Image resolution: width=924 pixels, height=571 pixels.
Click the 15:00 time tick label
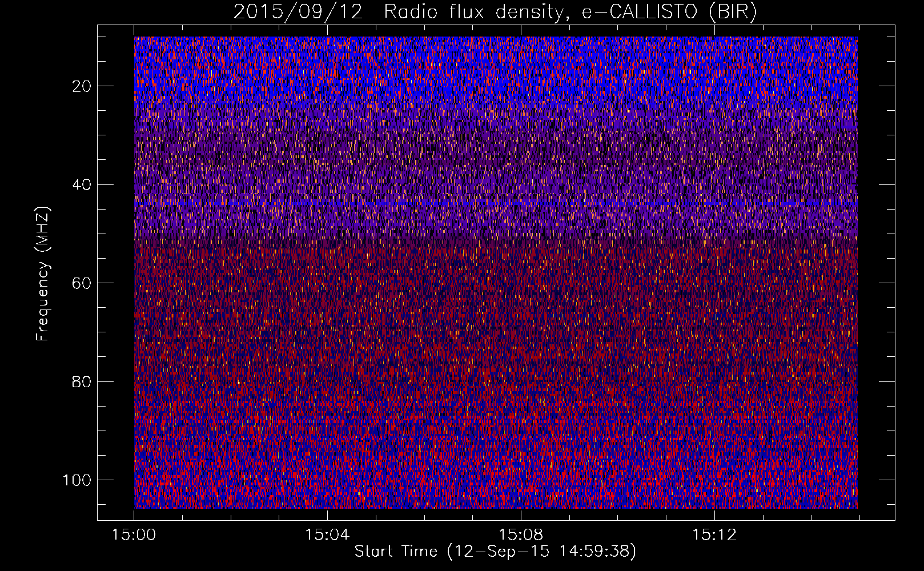(134, 535)
